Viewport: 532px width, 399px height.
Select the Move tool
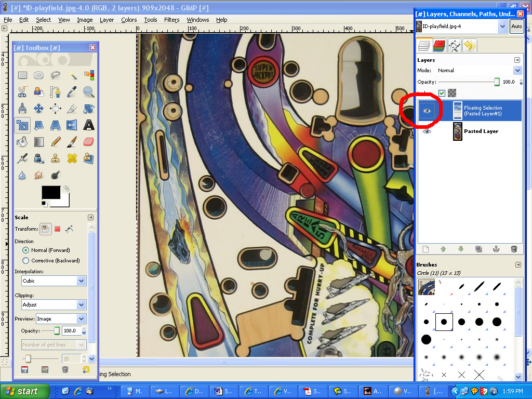click(x=39, y=109)
